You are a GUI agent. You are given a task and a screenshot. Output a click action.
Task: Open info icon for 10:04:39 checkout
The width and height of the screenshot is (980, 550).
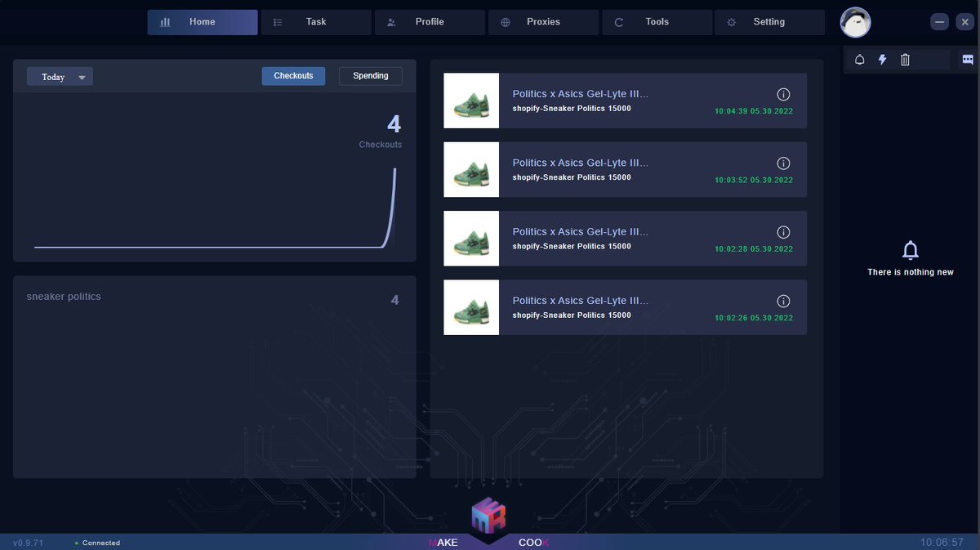point(783,94)
